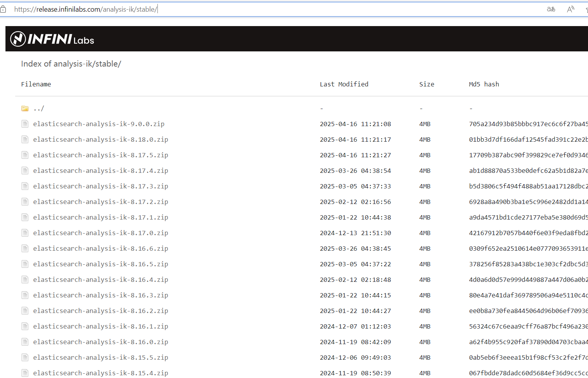Select date 2025-02-12 02:18:48
Viewport: 588px width, 378px height.
355,280
